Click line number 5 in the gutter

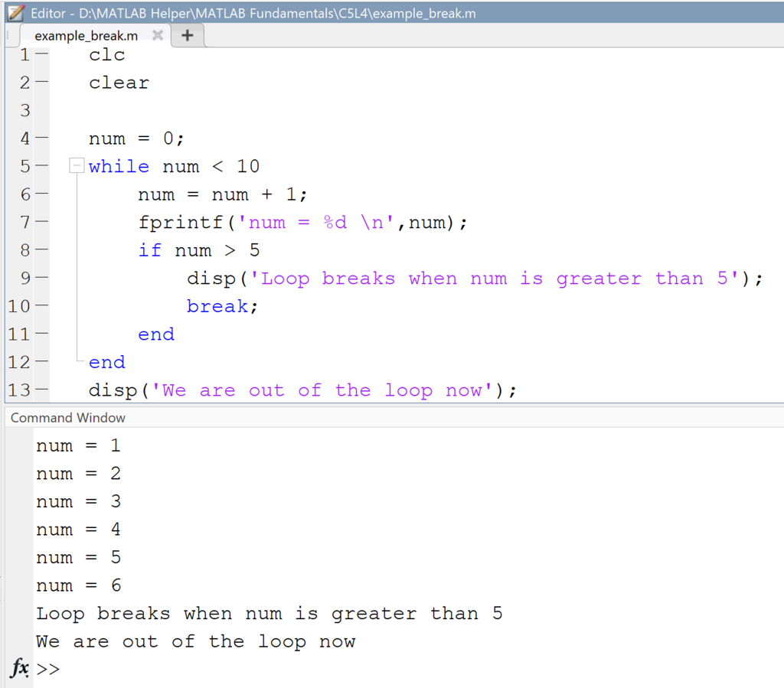click(x=24, y=165)
